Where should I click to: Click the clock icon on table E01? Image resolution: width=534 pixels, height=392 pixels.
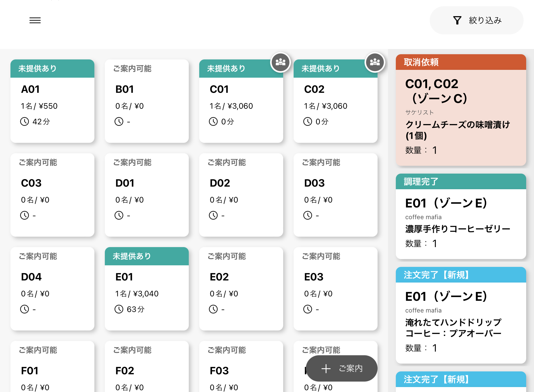(119, 309)
